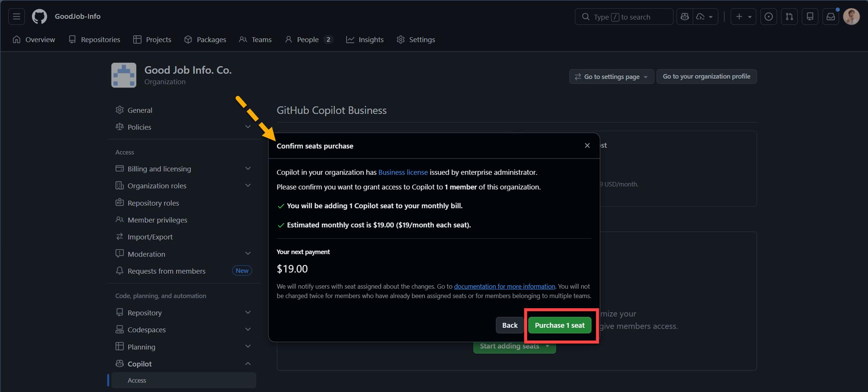The image size is (868, 392).
Task: Open the create new plus dropdown
Action: (743, 17)
